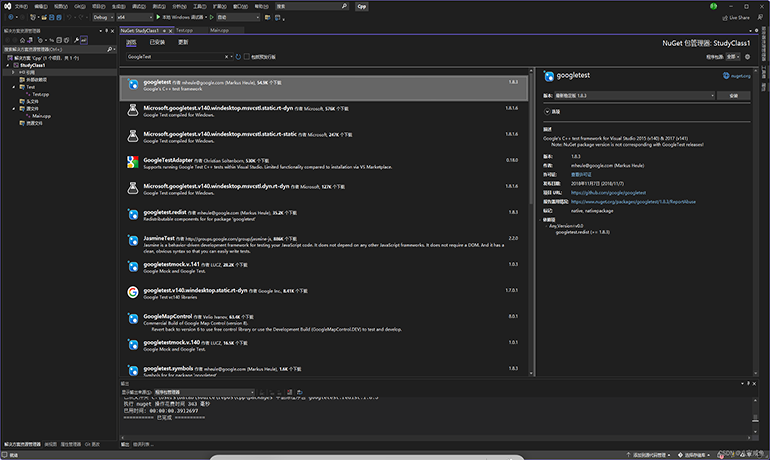The width and height of the screenshot is (770, 460).
Task: Click the Clear All icon in Output toolbar
Action: (x=290, y=392)
